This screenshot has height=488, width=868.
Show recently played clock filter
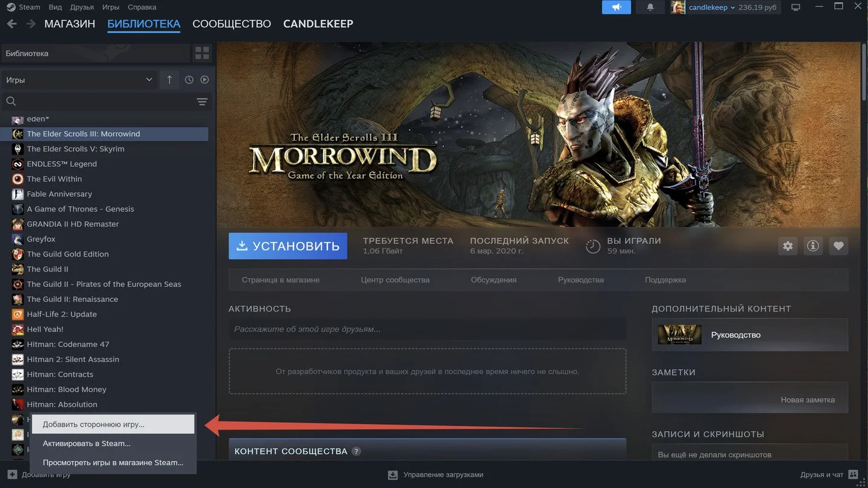click(x=189, y=80)
